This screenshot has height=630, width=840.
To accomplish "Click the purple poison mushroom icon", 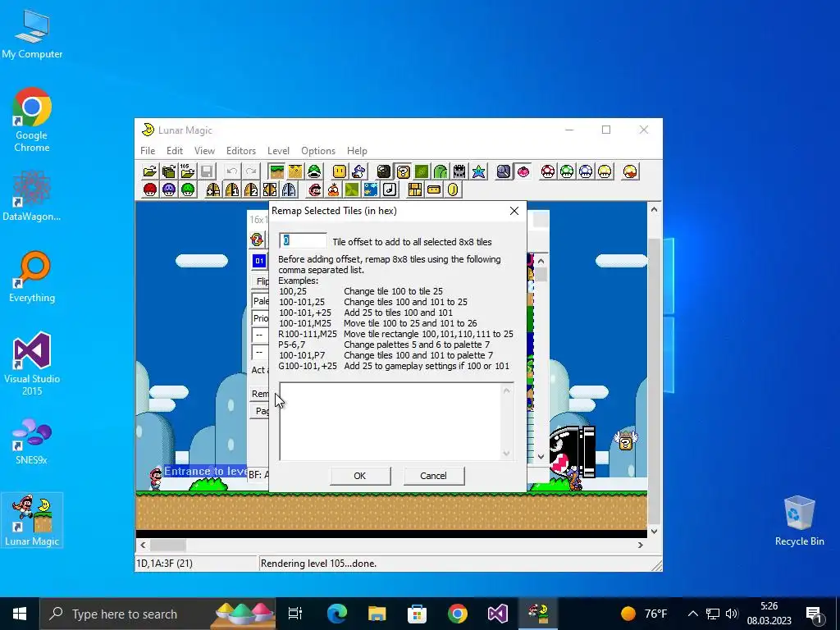I will [169, 189].
